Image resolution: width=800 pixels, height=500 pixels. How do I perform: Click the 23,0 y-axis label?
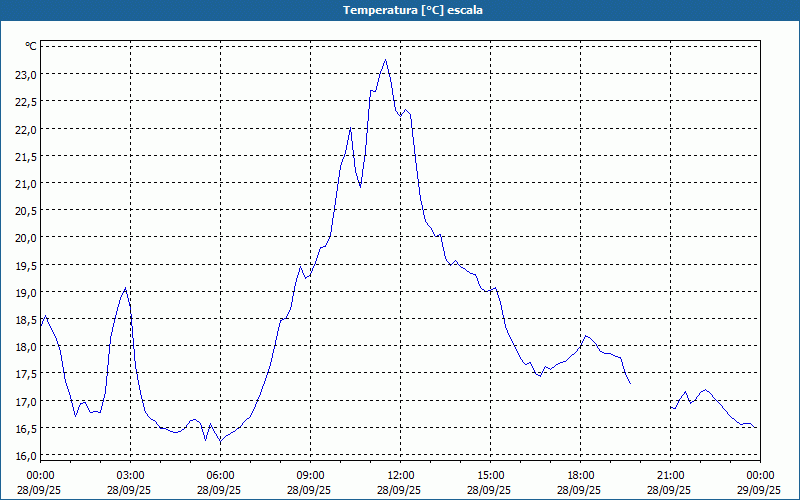click(25, 75)
